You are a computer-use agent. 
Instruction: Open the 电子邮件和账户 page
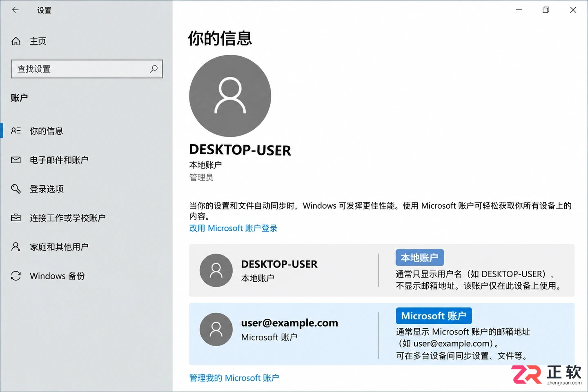click(59, 160)
